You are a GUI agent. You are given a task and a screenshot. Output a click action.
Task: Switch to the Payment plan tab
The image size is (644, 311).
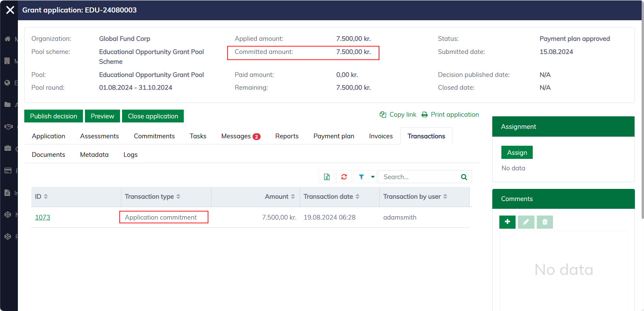pyautogui.click(x=333, y=136)
